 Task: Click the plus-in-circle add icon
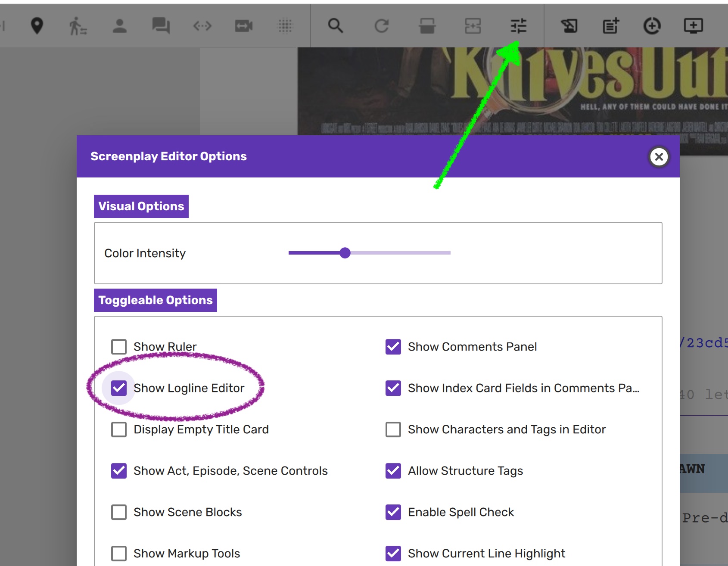click(652, 26)
